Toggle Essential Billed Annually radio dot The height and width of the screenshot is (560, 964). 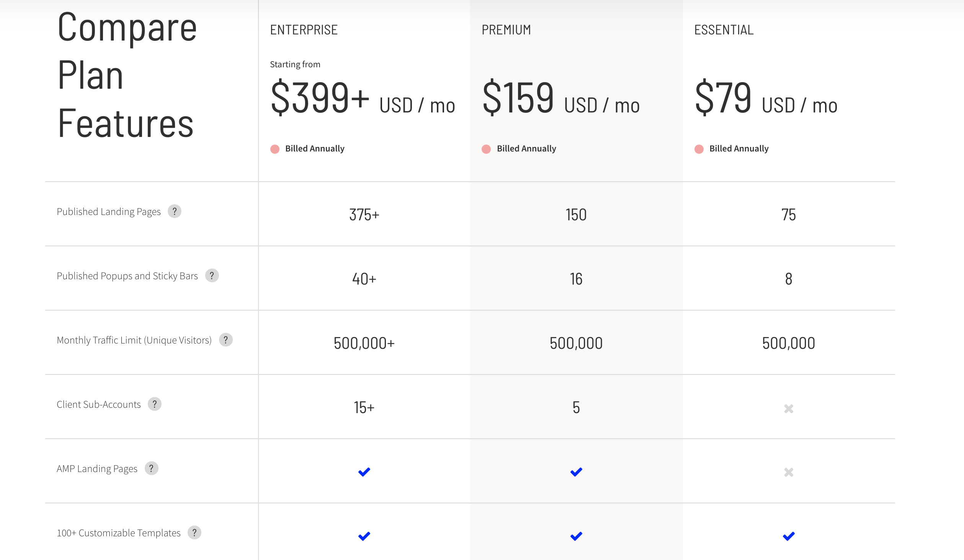[x=699, y=149]
